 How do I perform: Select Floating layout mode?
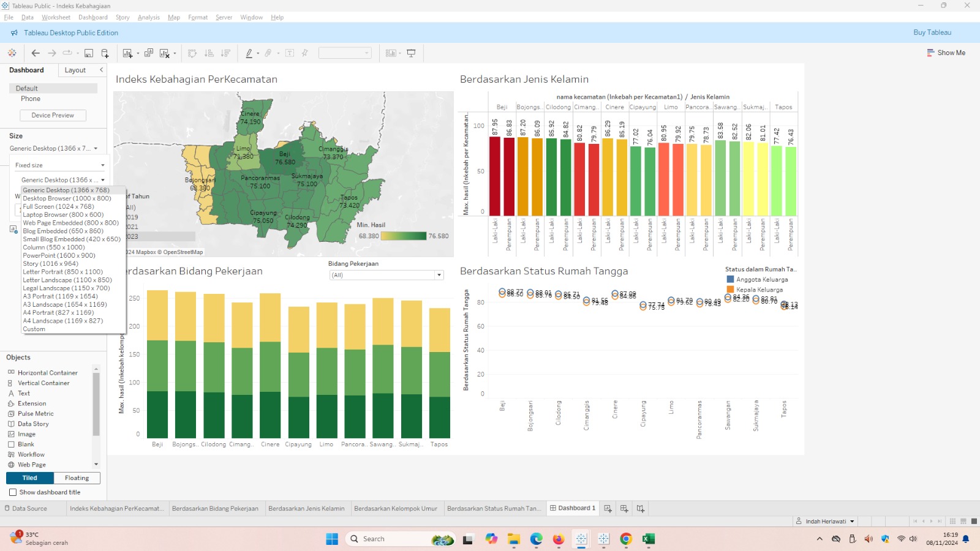click(x=77, y=478)
